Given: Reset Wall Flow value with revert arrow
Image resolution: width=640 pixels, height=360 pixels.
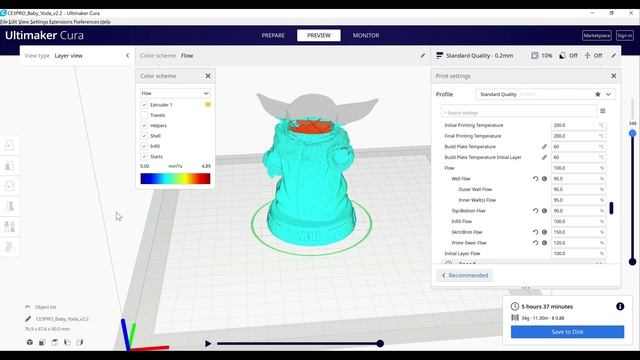Looking at the screenshot, I should [536, 179].
